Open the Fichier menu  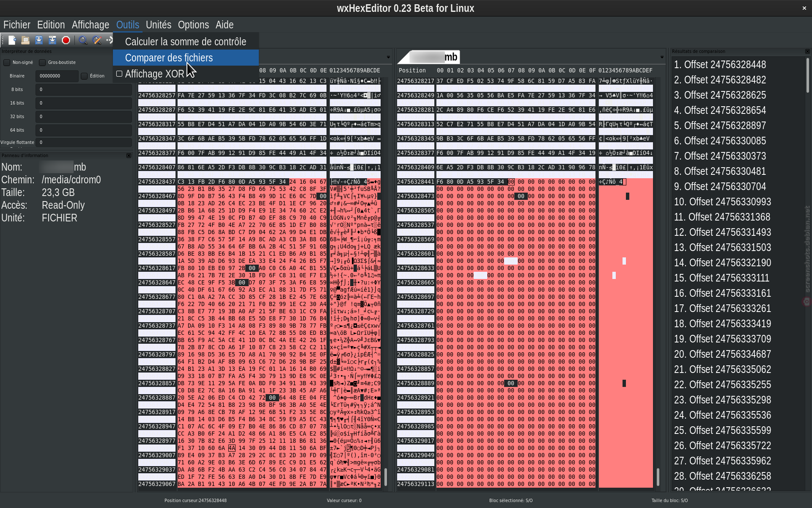click(x=17, y=25)
